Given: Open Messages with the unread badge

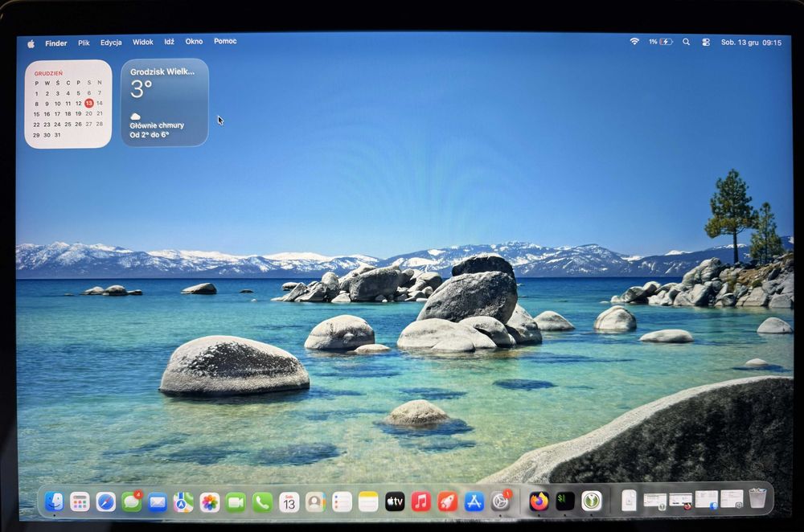Looking at the screenshot, I should click(x=132, y=502).
